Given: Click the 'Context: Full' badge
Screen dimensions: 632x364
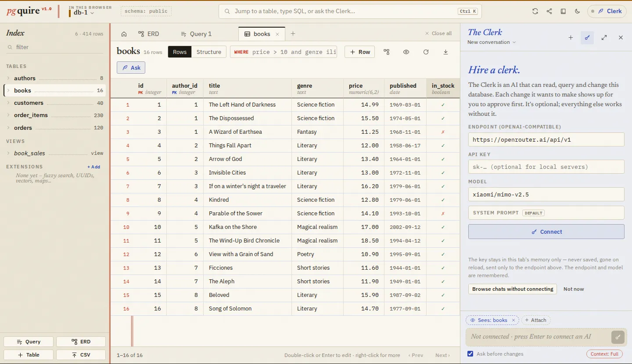Looking at the screenshot, I should (604, 354).
